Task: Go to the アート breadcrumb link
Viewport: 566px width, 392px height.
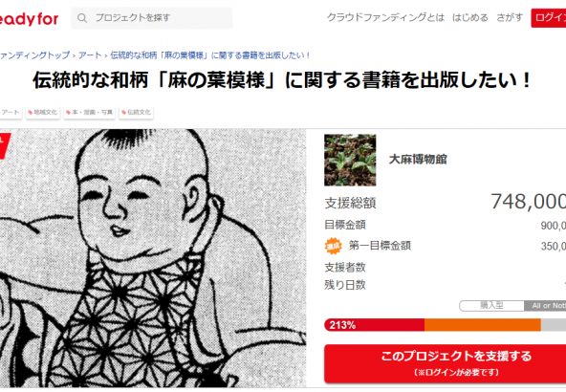Action: (90, 55)
